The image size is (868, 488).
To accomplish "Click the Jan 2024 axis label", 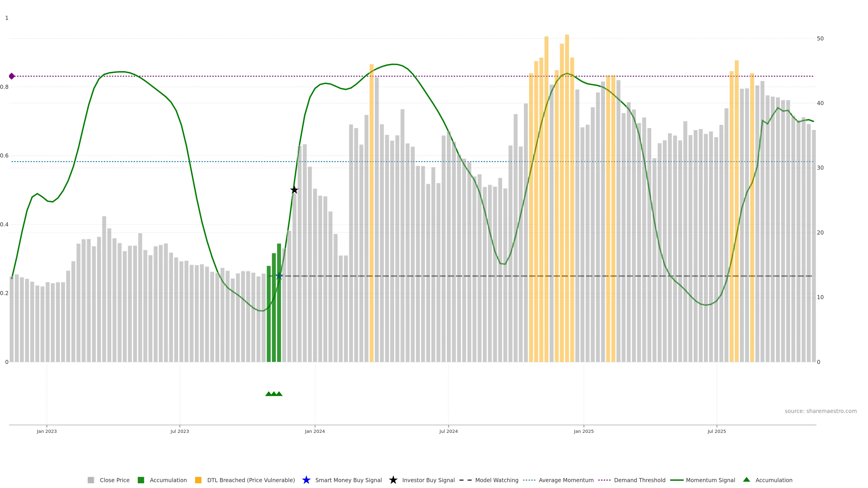I will coord(315,431).
